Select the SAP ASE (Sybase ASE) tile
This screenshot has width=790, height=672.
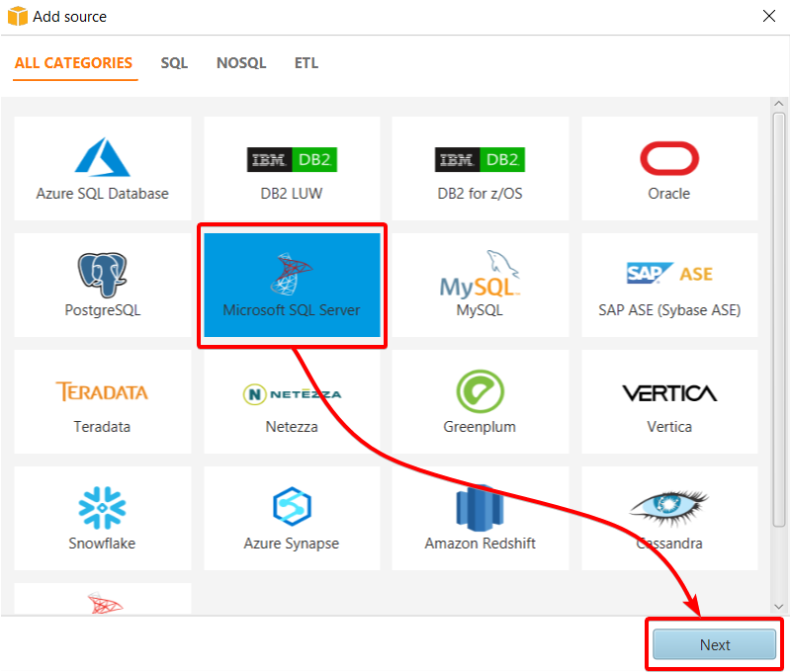click(x=669, y=286)
